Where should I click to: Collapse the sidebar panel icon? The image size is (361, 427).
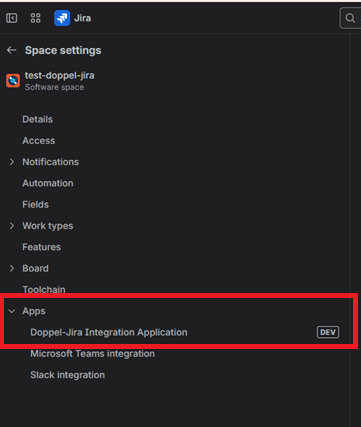[x=12, y=18]
